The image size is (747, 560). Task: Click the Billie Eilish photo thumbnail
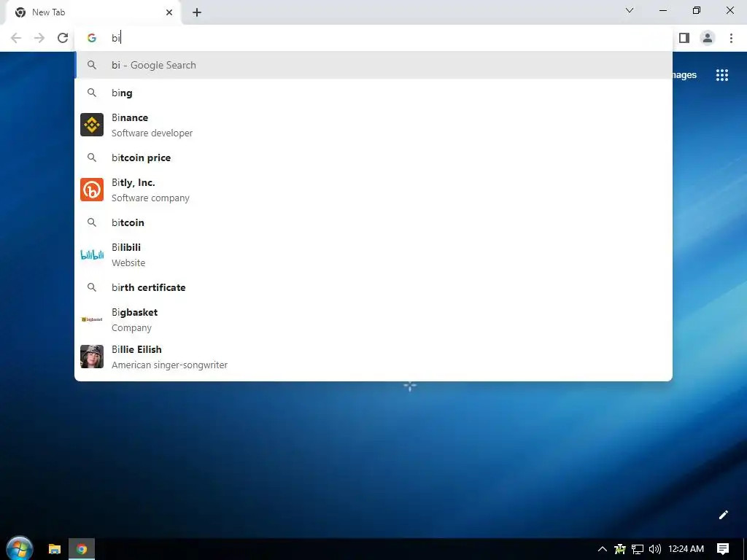[92, 357]
